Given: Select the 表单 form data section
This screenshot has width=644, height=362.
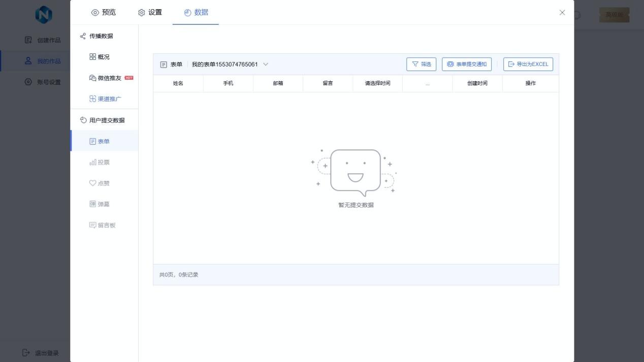Looking at the screenshot, I should point(103,141).
